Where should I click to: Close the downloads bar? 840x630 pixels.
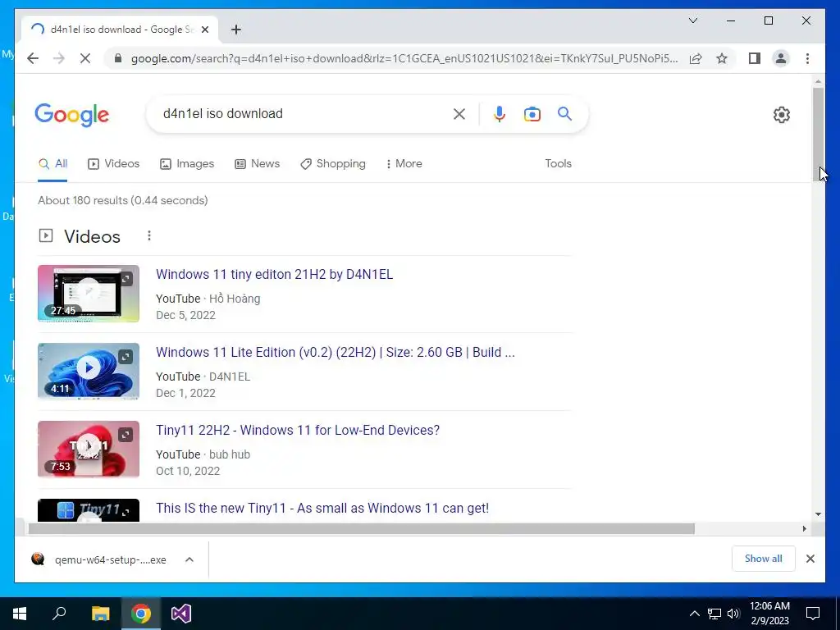click(x=810, y=559)
